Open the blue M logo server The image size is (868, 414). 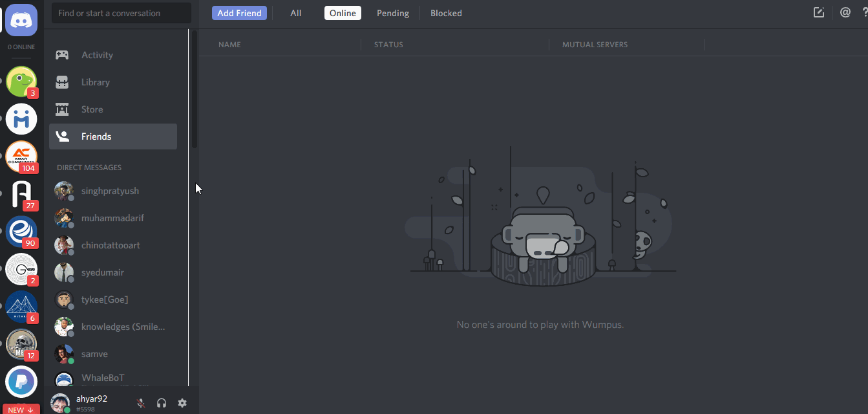pos(21,119)
